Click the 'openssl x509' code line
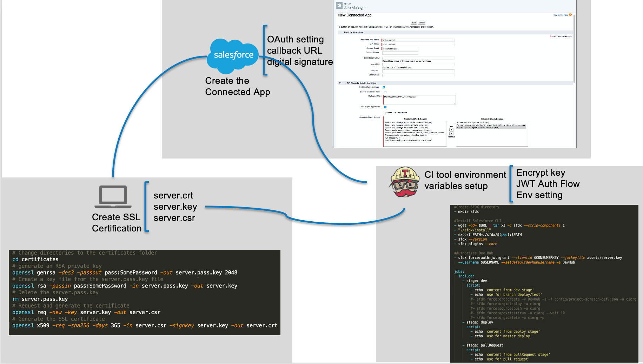643x364 pixels. point(145,326)
